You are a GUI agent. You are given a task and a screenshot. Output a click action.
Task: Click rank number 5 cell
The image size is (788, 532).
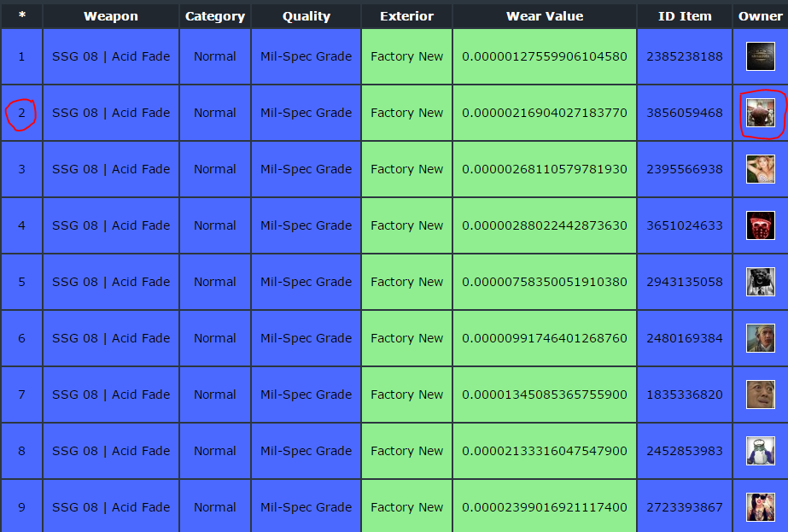pos(21,282)
